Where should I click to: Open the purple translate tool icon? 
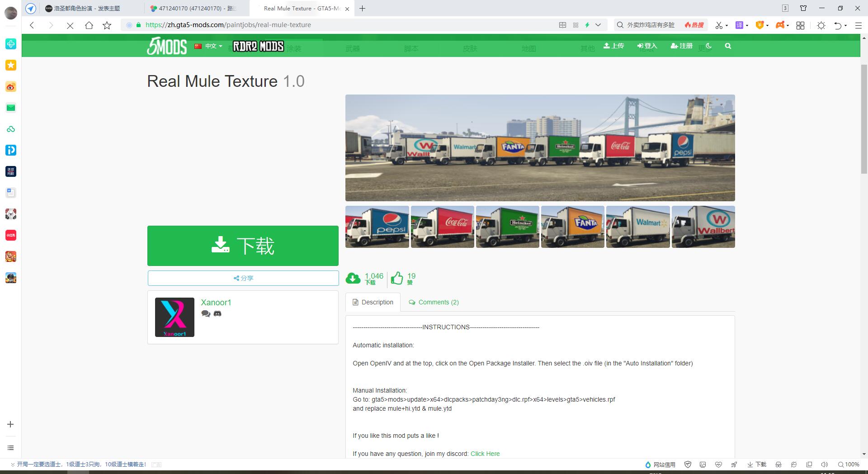[x=740, y=25]
